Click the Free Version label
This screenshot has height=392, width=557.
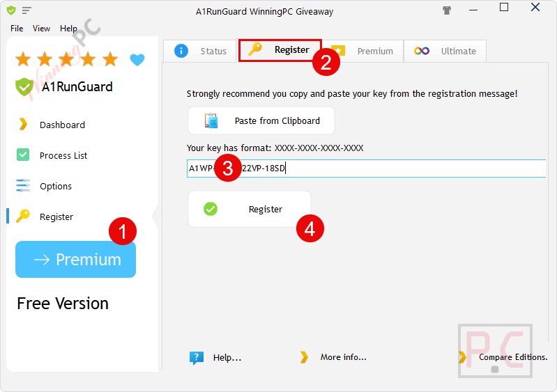tap(63, 304)
